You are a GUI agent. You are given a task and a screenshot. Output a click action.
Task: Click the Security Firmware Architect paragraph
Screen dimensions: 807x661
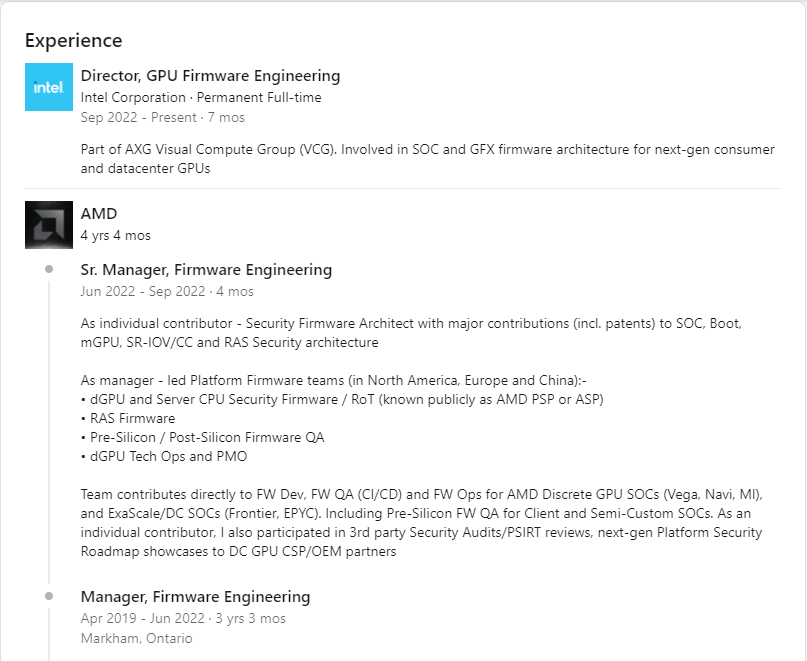pos(411,333)
